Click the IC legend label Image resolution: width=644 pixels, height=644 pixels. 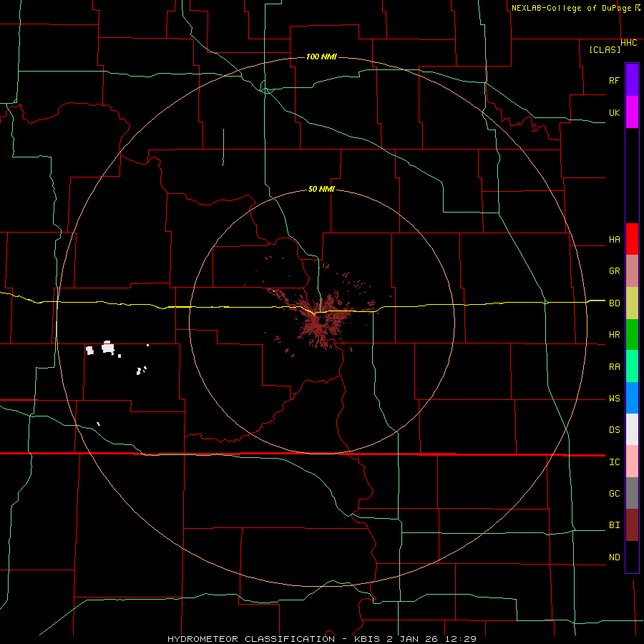(x=614, y=462)
